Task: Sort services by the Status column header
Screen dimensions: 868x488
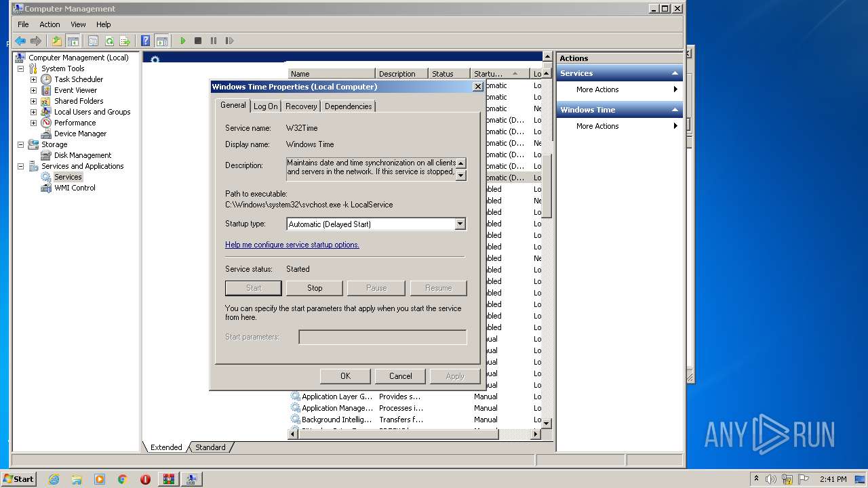Action: point(450,74)
